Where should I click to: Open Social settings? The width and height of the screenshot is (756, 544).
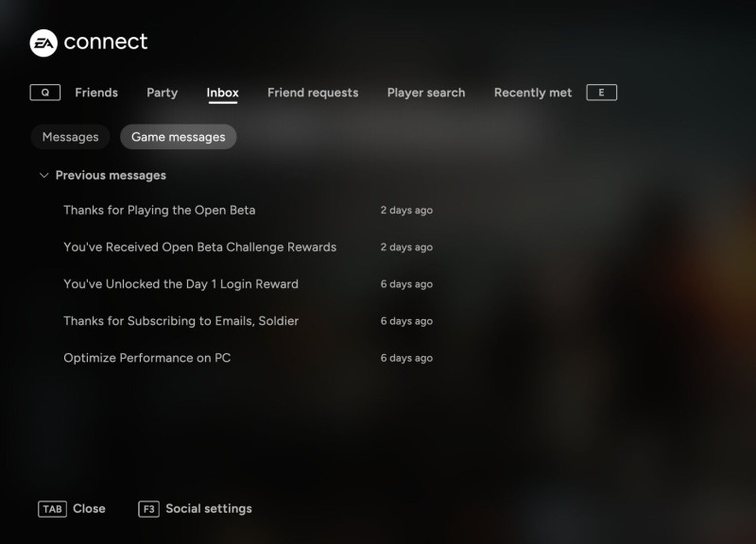pos(208,509)
